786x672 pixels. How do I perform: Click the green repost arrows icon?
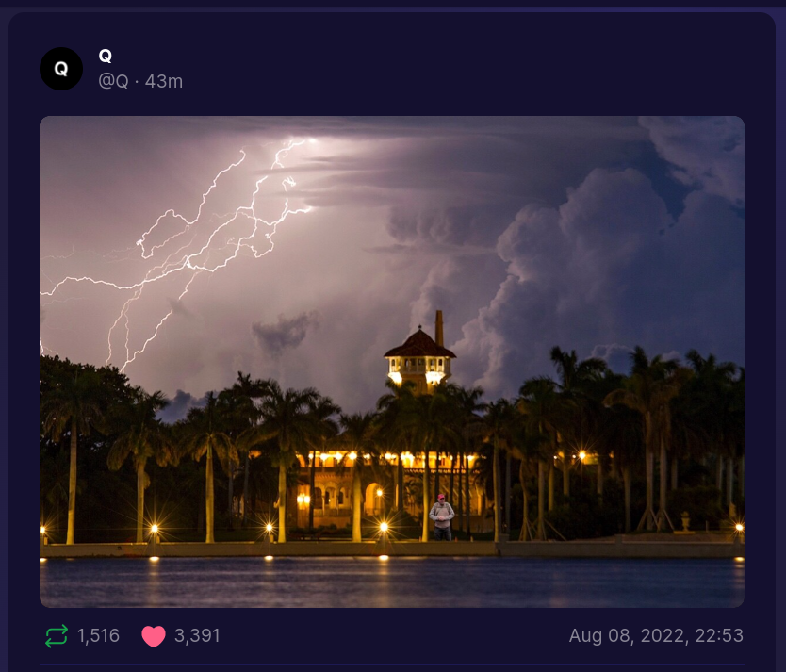click(57, 636)
